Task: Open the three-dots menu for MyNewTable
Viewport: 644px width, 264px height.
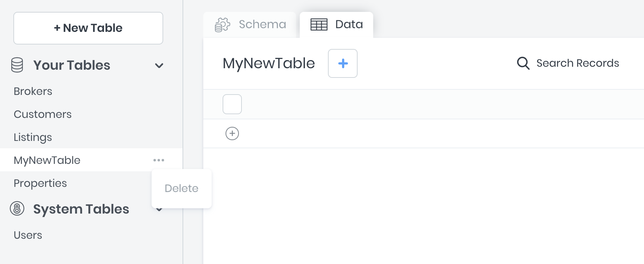Action: coord(159,160)
